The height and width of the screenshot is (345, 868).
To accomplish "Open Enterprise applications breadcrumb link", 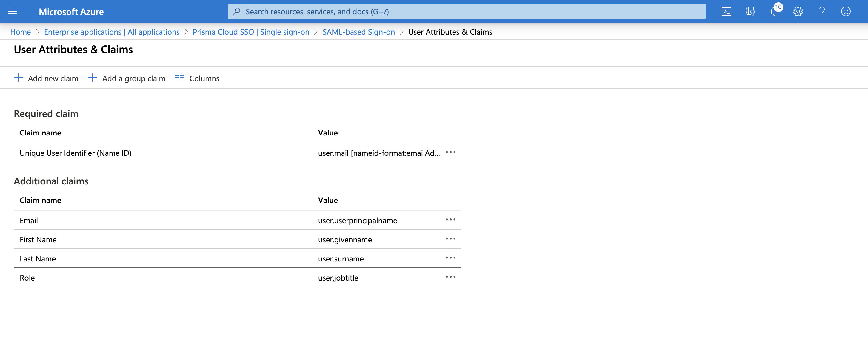I will coord(112,32).
